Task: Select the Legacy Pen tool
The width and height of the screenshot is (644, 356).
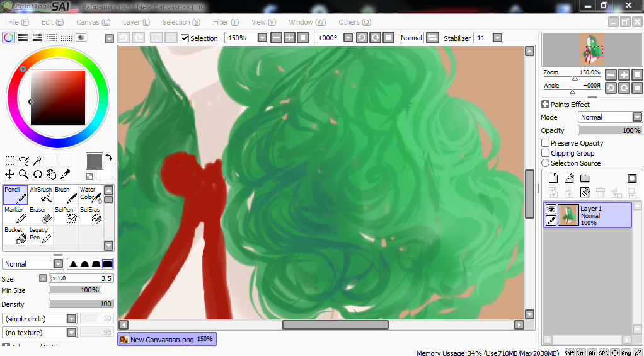Action: point(41,235)
